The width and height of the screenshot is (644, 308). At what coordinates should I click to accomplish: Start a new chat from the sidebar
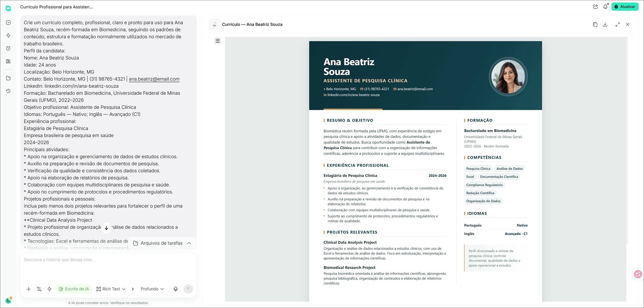[8, 23]
